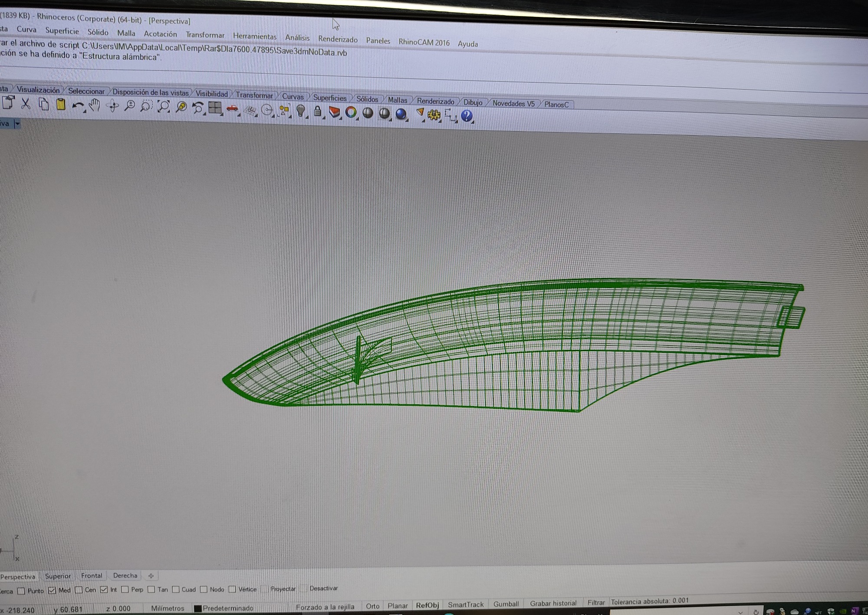Select the Zoom window icon
868x615 pixels.
(146, 107)
